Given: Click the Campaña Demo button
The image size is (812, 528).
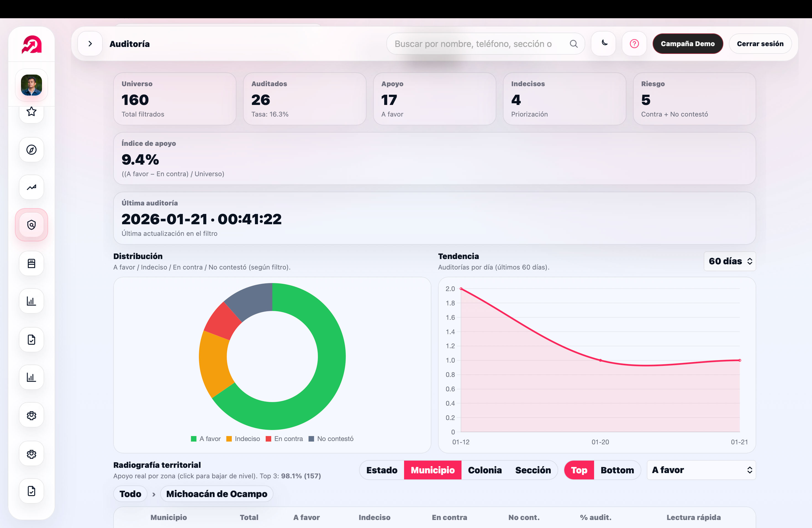Looking at the screenshot, I should pos(687,44).
